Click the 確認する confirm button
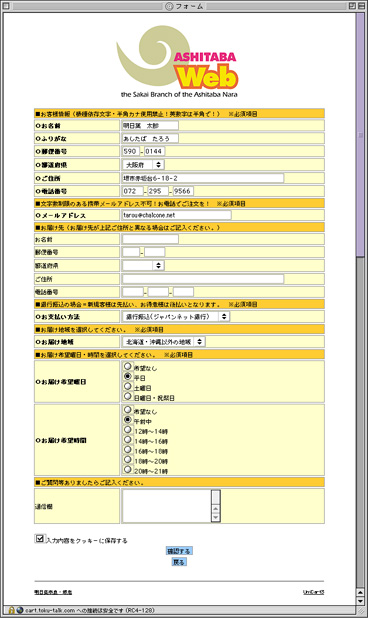Screen dimensions: 368x618 179,551
